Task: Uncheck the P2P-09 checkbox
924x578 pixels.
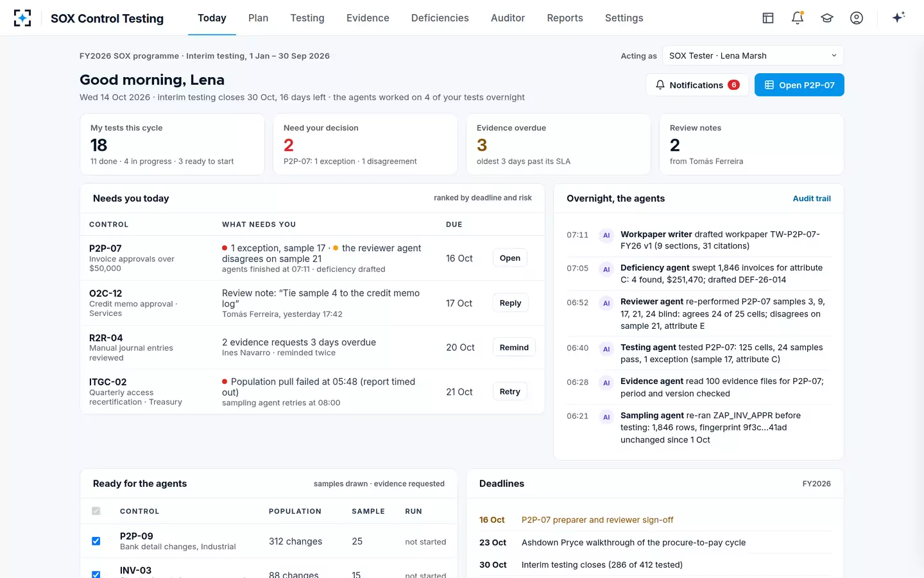Action: (x=96, y=541)
